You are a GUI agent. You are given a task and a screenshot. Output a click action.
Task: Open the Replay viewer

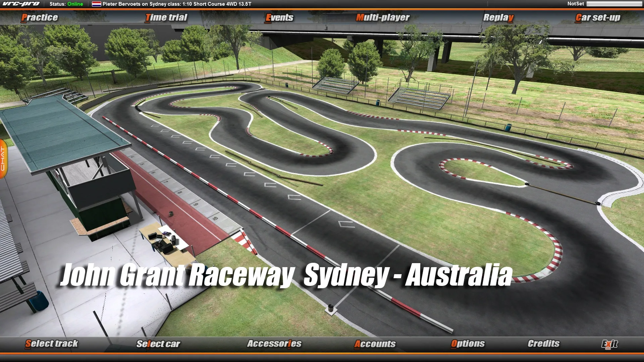point(498,17)
